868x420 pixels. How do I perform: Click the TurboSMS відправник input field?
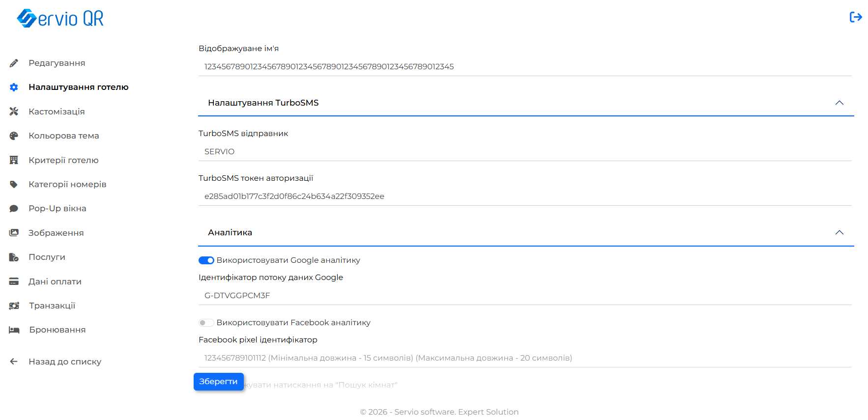[525, 152]
